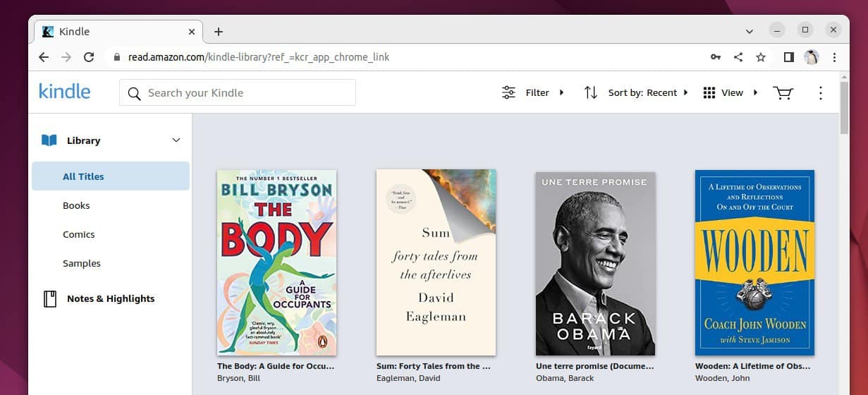
Task: Bookmark this page with star
Action: (761, 57)
